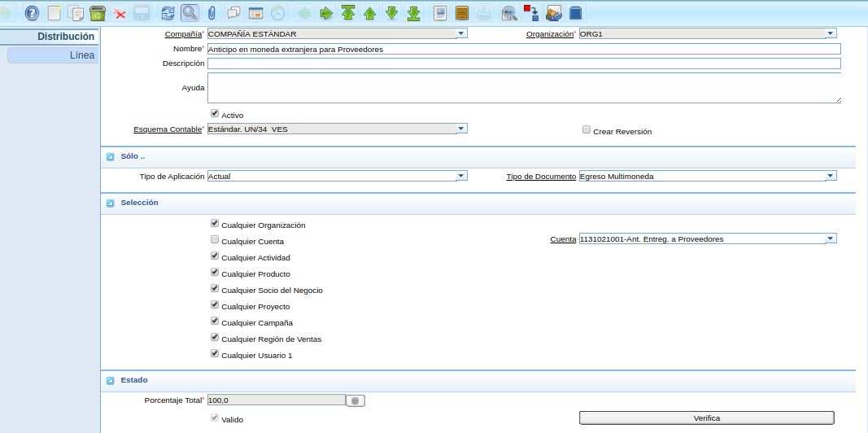Toggle Cualquier Producto checkbox
This screenshot has height=433, width=868.
tap(215, 273)
